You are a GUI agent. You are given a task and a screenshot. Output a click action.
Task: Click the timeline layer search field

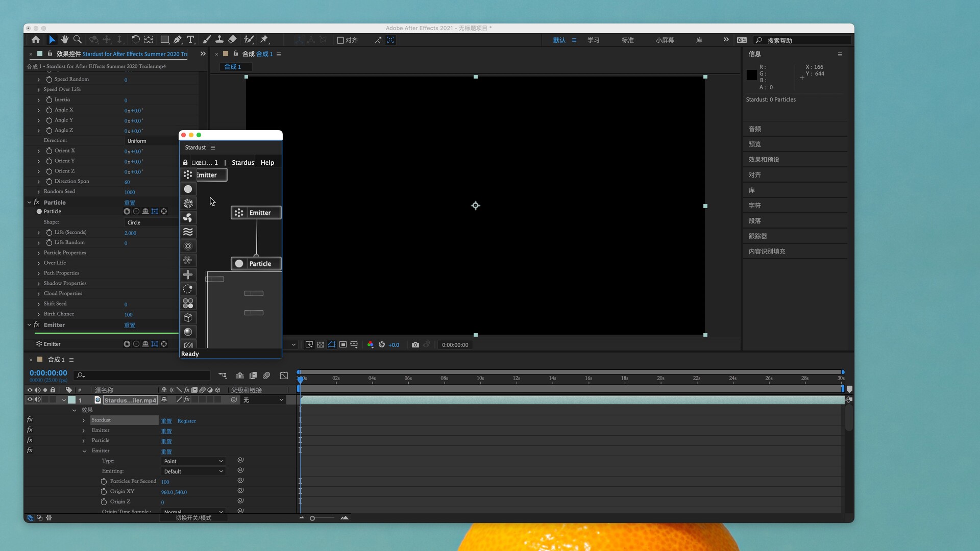coord(142,375)
